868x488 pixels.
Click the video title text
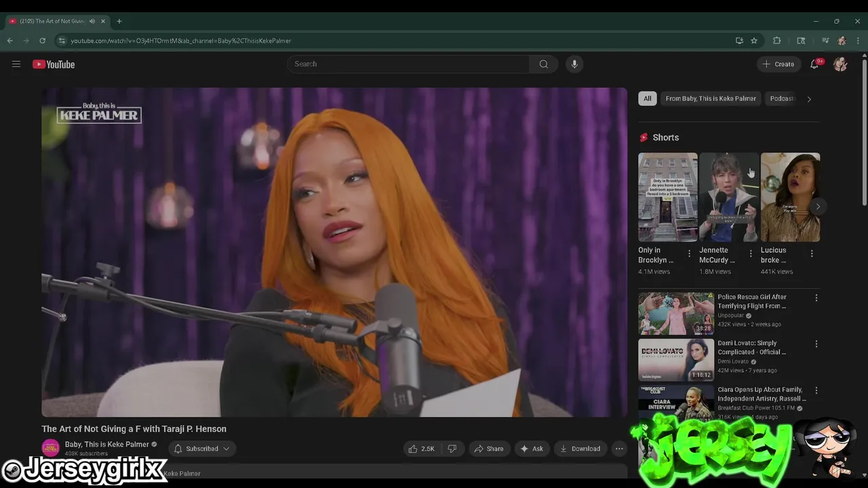(x=134, y=429)
